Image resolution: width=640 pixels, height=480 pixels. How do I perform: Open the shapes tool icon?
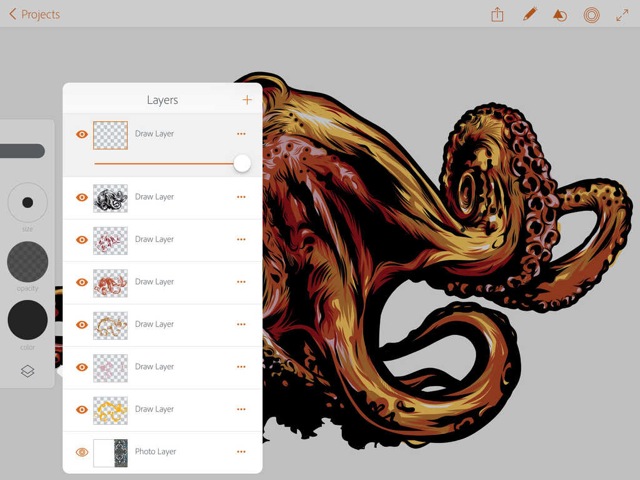pos(560,15)
